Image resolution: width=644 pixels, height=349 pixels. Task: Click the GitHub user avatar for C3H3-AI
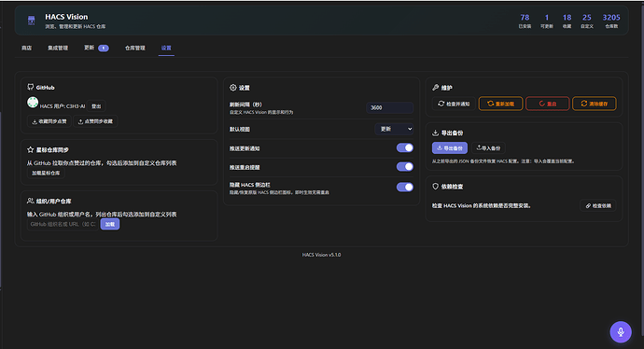pyautogui.click(x=33, y=103)
